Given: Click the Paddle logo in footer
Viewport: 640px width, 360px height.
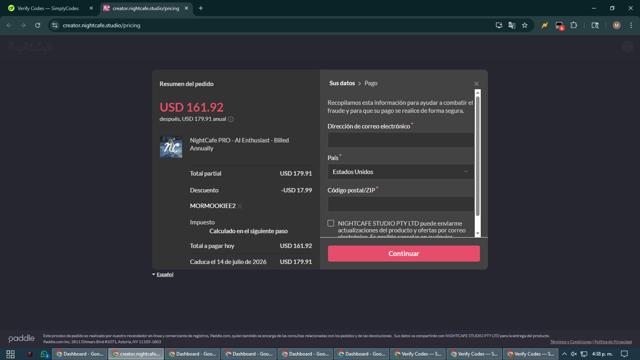Looking at the screenshot, I should click(x=21, y=338).
